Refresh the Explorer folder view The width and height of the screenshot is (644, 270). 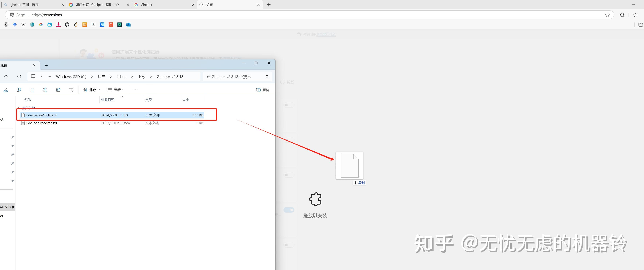click(x=19, y=77)
